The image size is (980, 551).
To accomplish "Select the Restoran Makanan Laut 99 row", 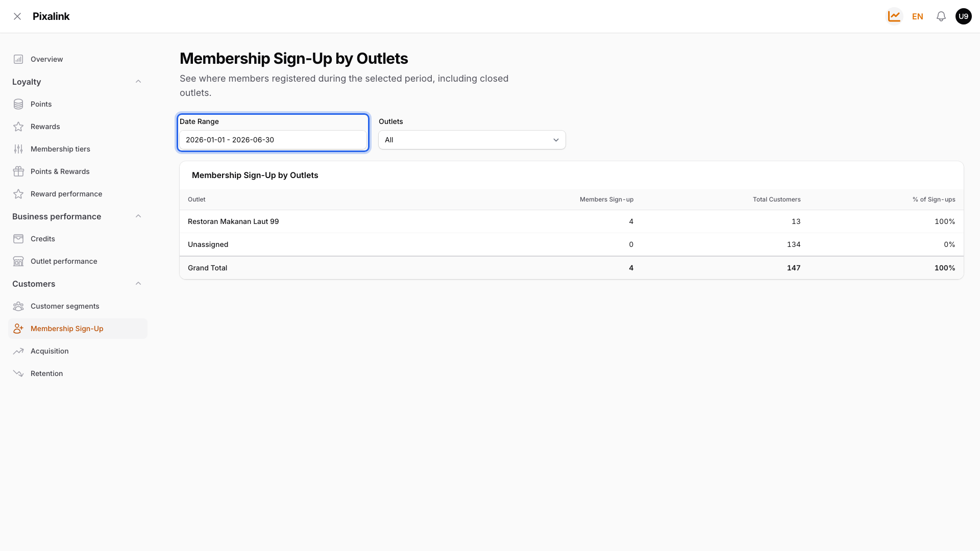I will [x=571, y=221].
